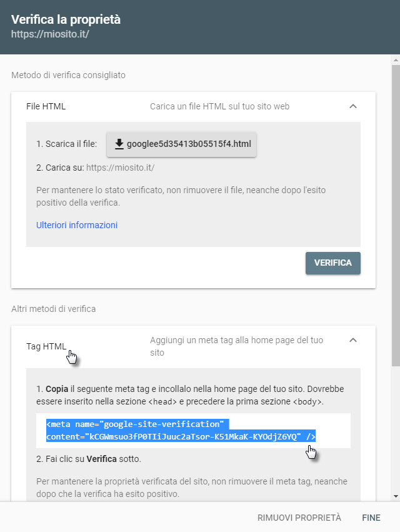Click the scrollbar up arrow
Screen dimensions: 400x532
click(x=396, y=60)
